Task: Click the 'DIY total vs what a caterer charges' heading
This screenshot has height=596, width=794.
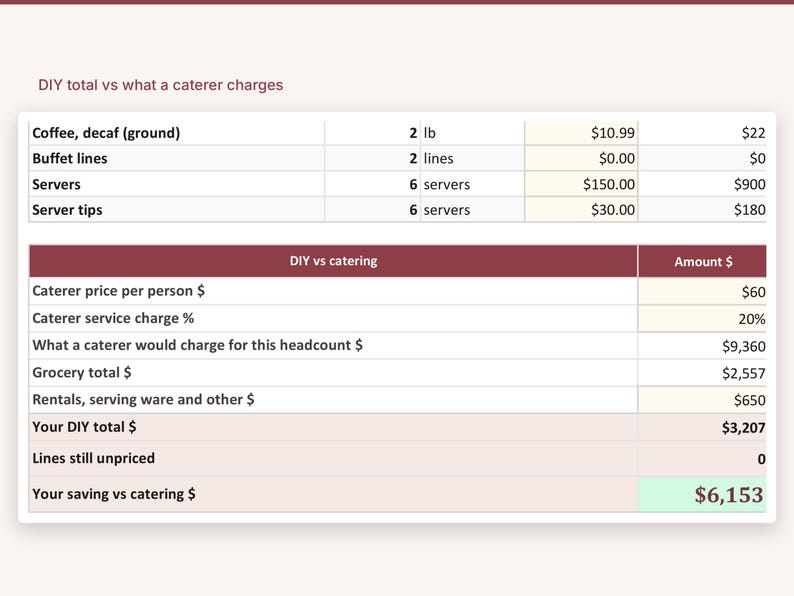Action: [x=161, y=85]
